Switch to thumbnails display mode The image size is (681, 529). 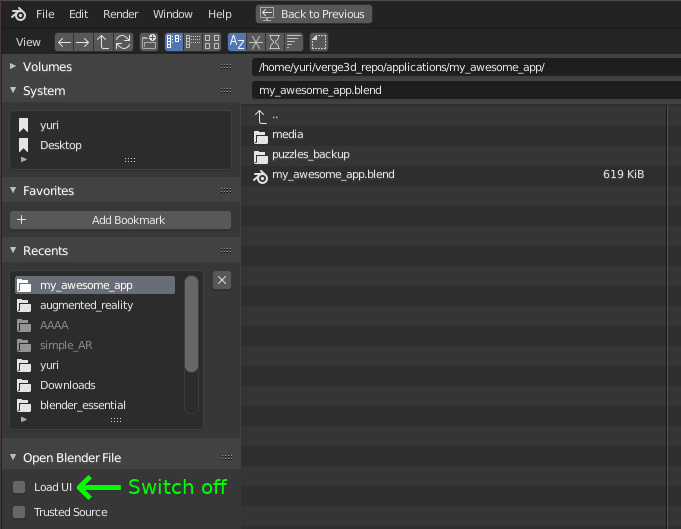pyautogui.click(x=212, y=42)
